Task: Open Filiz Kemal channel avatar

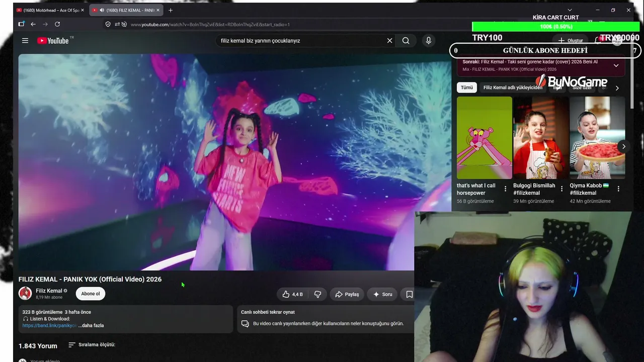Action: click(x=25, y=294)
